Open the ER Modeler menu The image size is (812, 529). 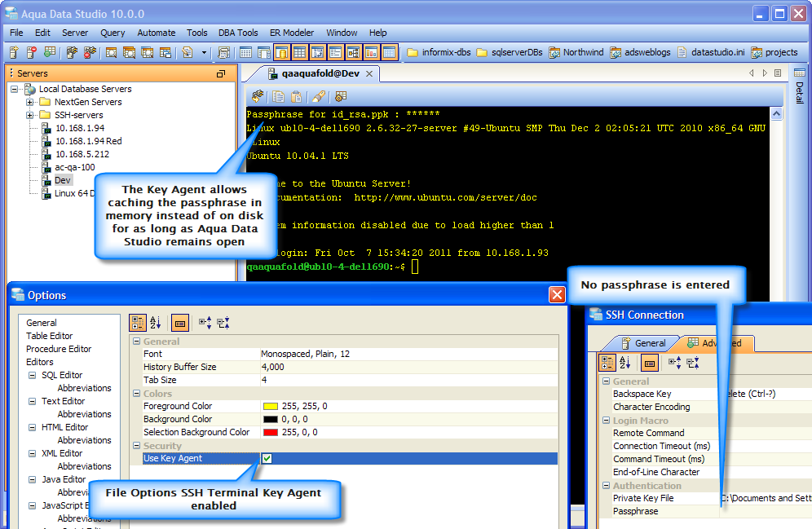(292, 33)
